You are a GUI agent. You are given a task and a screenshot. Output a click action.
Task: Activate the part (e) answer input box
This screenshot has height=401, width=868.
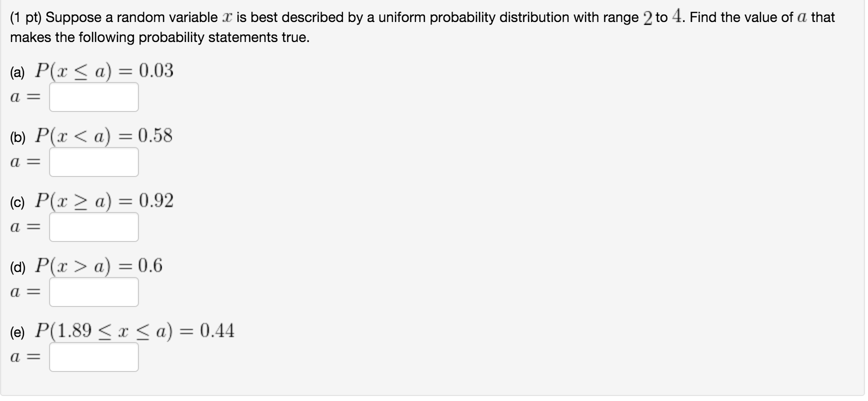(94, 357)
